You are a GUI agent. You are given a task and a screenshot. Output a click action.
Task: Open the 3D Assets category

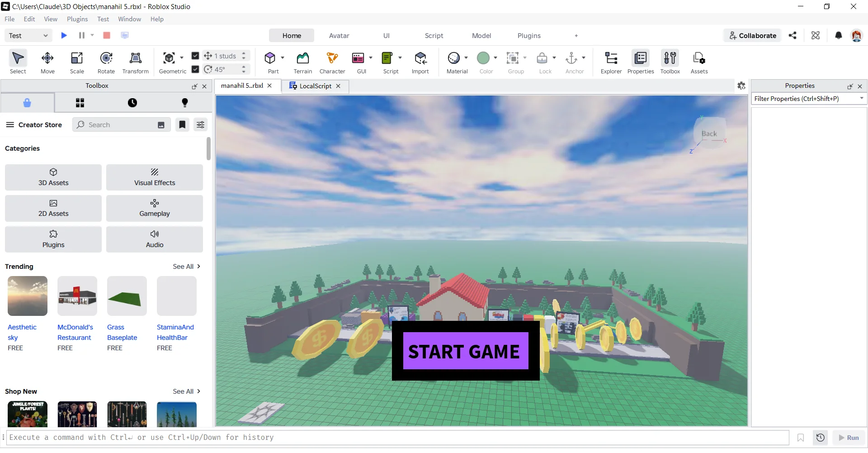point(53,177)
